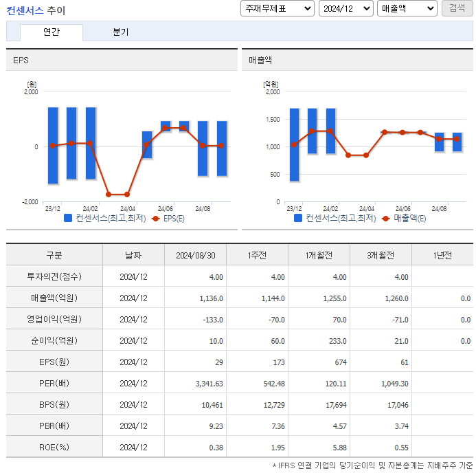Switch to the 연간 tab
The image size is (476, 473).
52,32
